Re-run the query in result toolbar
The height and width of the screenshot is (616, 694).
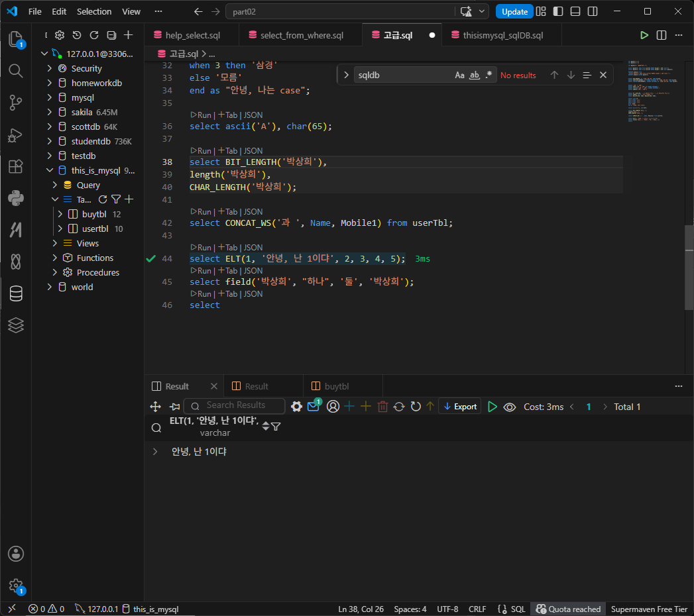coord(492,407)
